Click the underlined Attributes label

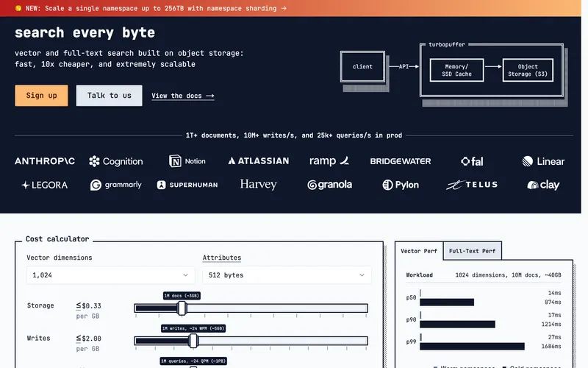222,258
